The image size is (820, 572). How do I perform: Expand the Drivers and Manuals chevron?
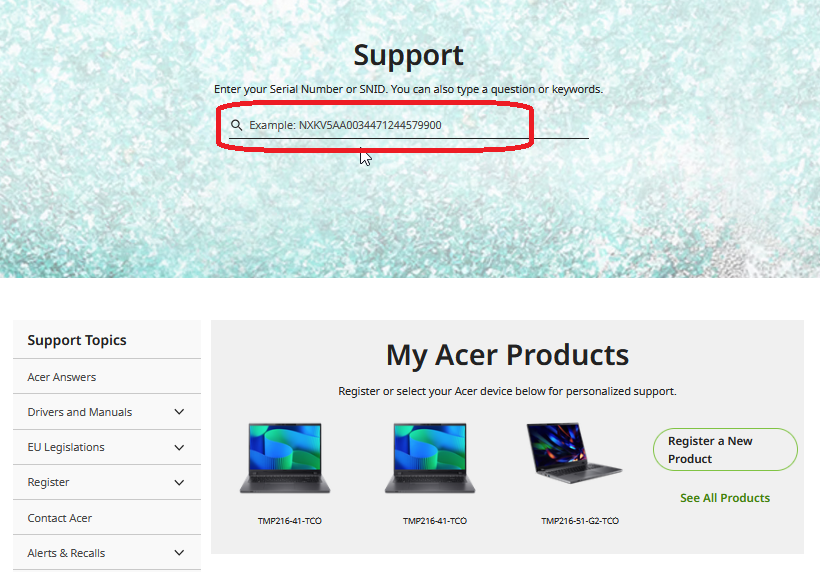click(179, 412)
